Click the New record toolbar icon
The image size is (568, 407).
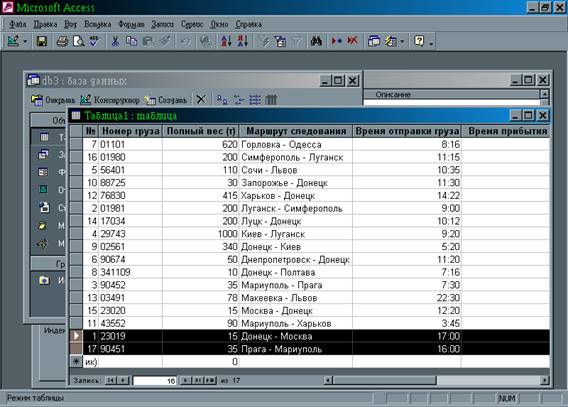point(337,41)
